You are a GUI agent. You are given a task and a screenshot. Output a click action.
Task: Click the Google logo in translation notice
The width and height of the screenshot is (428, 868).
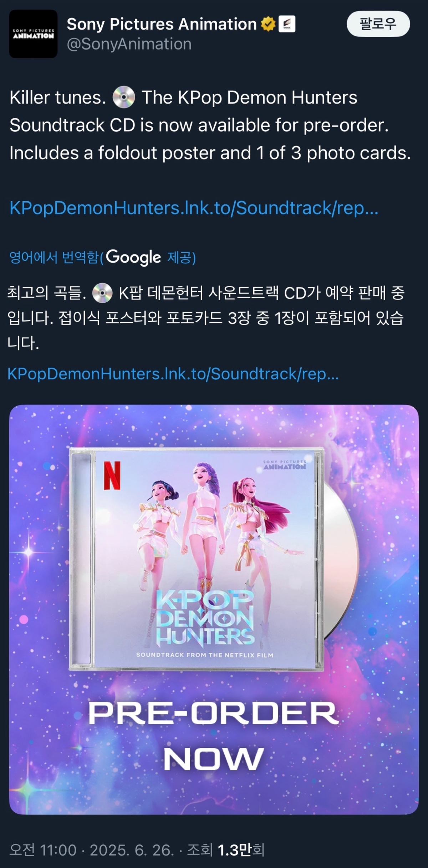click(133, 257)
